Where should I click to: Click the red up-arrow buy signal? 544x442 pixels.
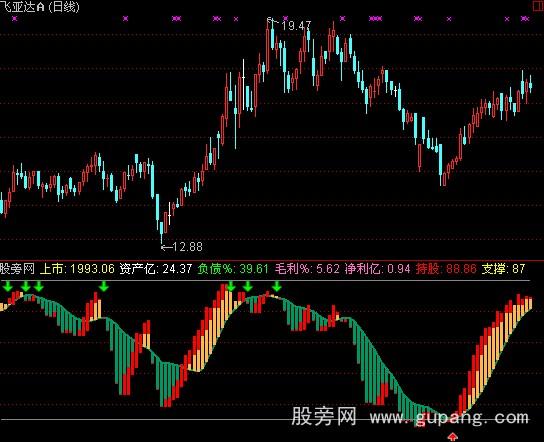point(452,437)
